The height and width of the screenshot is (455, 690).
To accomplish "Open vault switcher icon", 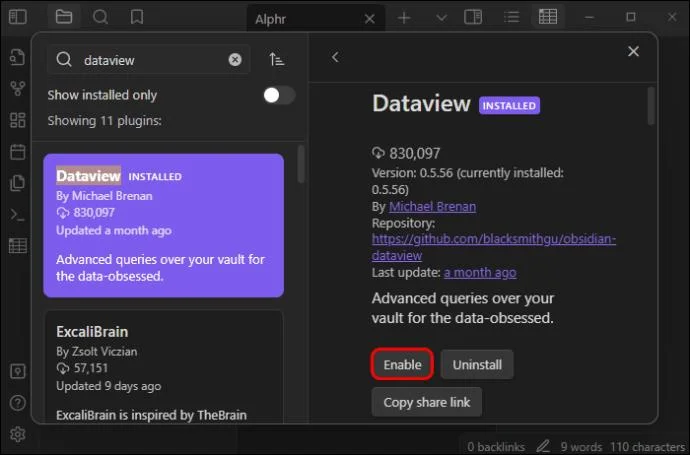I will pyautogui.click(x=18, y=371).
